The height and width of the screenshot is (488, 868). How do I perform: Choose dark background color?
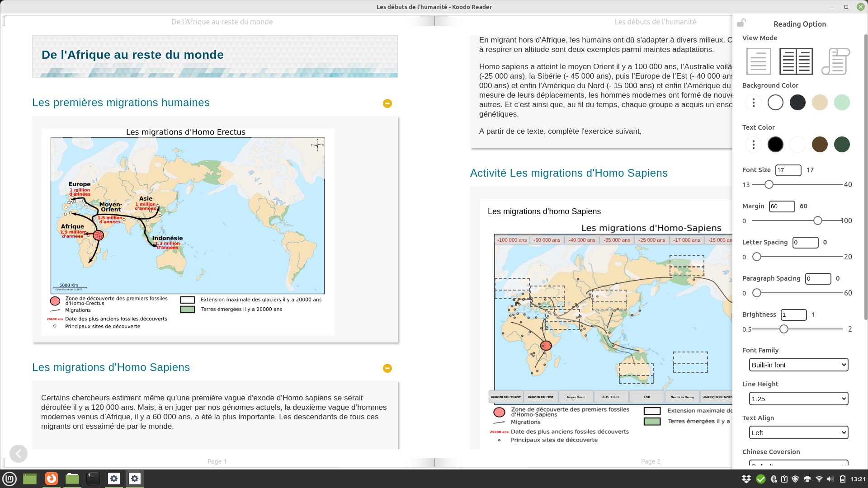[x=797, y=103]
